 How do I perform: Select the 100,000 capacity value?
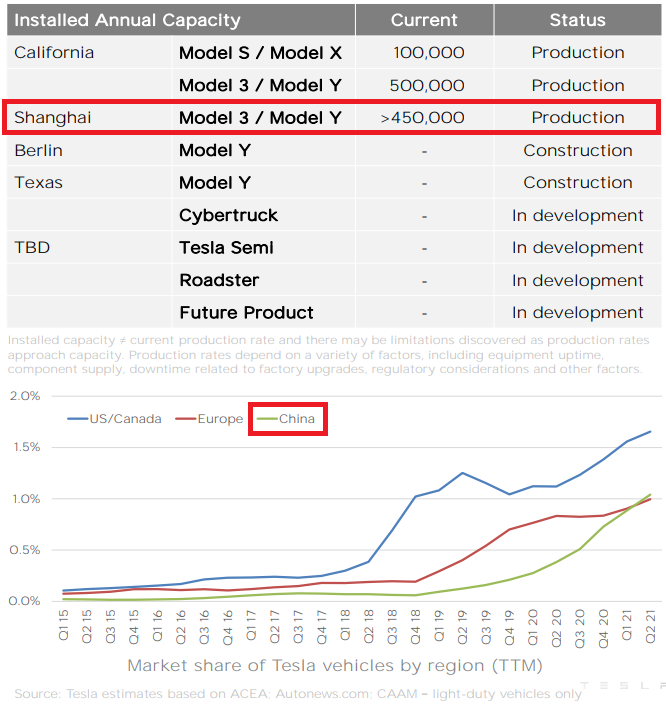click(x=428, y=53)
